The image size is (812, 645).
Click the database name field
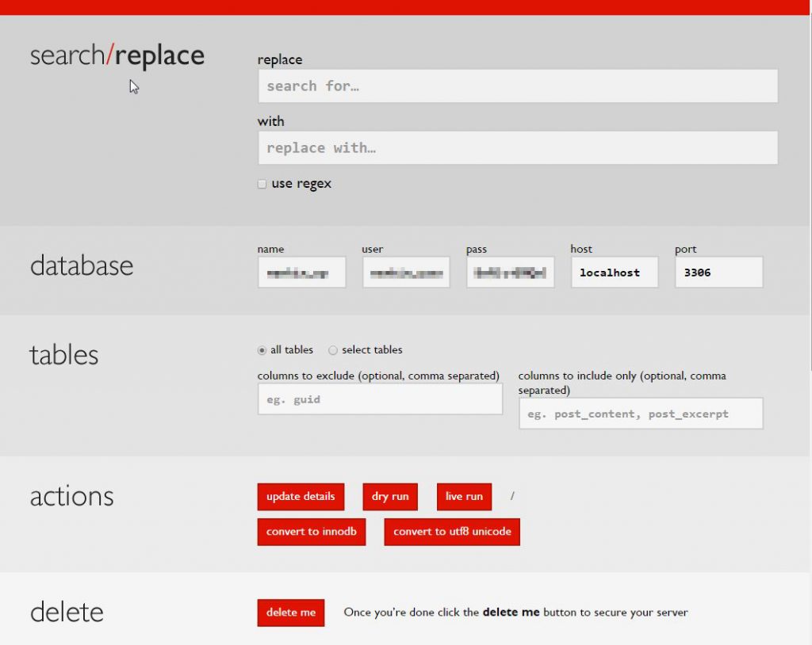click(x=302, y=273)
